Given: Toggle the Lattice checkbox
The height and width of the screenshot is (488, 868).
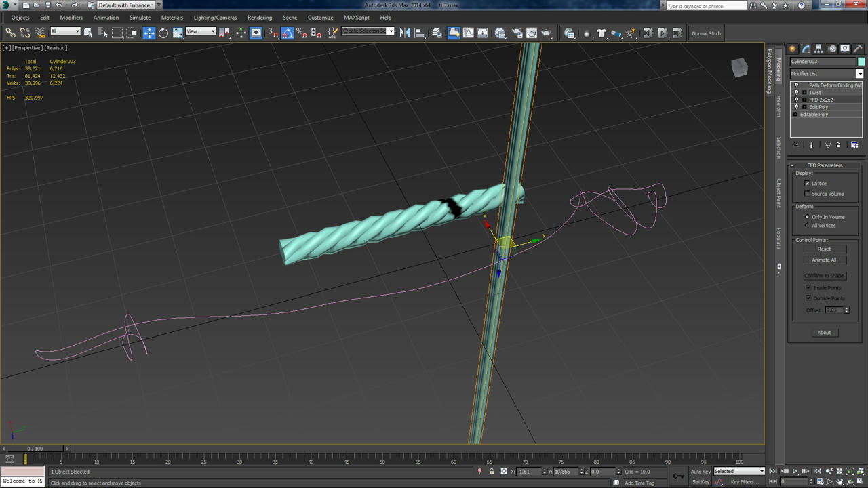Looking at the screenshot, I should [x=807, y=184].
